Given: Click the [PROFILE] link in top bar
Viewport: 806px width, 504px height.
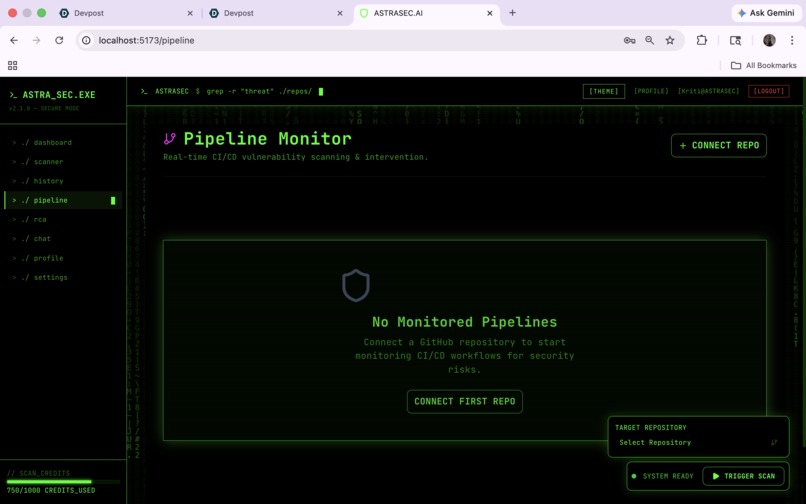Looking at the screenshot, I should (651, 91).
